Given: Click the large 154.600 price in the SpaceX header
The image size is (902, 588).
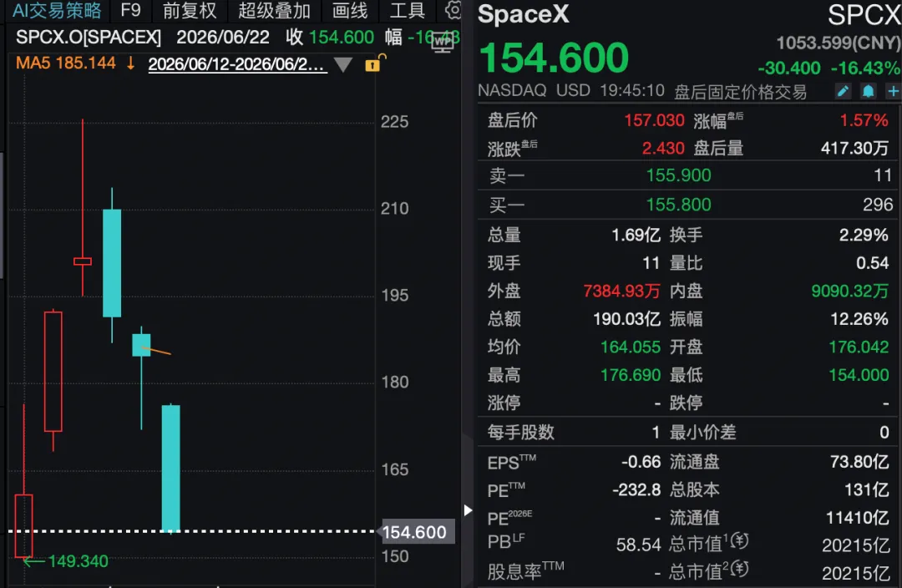Looking at the screenshot, I should (x=554, y=58).
